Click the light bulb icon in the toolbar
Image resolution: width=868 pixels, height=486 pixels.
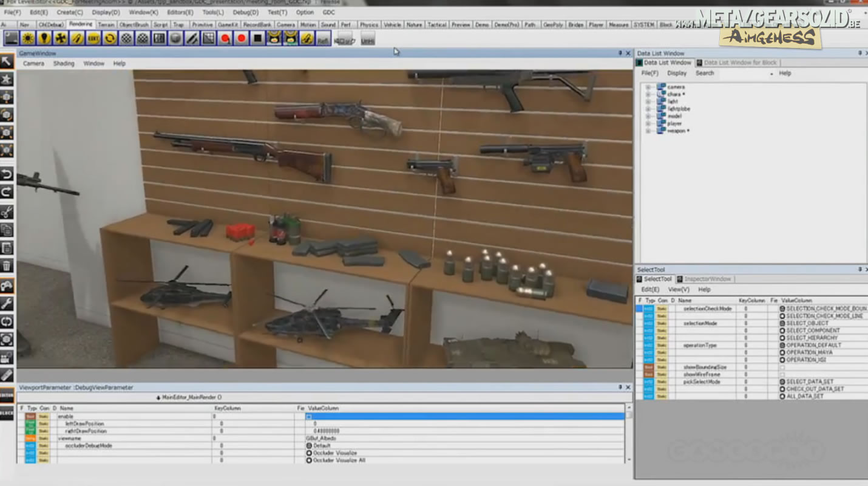click(x=44, y=38)
